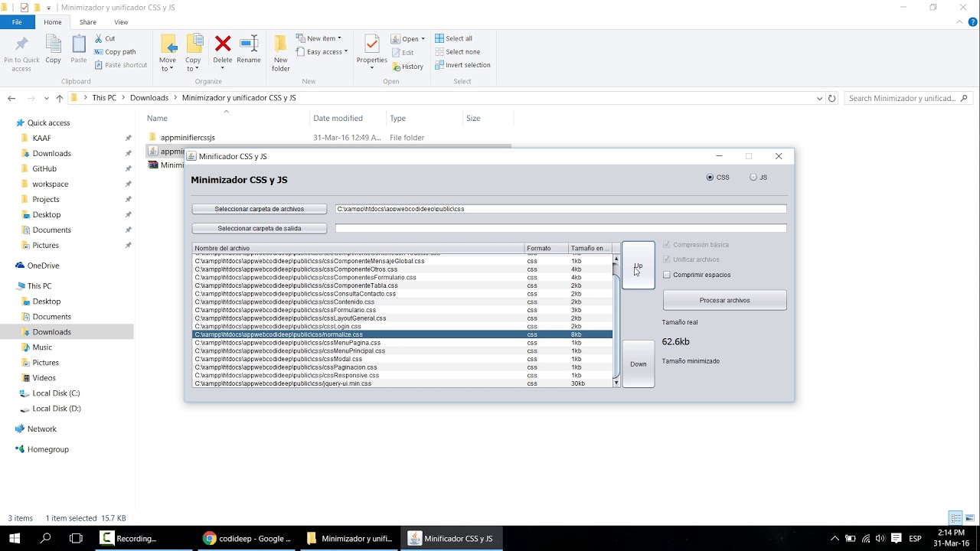Refresh the folder address bar

tap(832, 98)
